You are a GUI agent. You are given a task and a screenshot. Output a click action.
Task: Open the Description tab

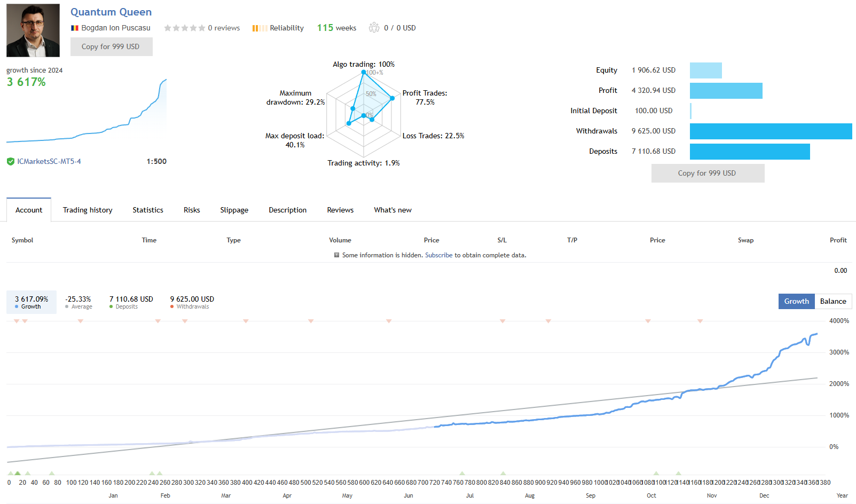[287, 210]
